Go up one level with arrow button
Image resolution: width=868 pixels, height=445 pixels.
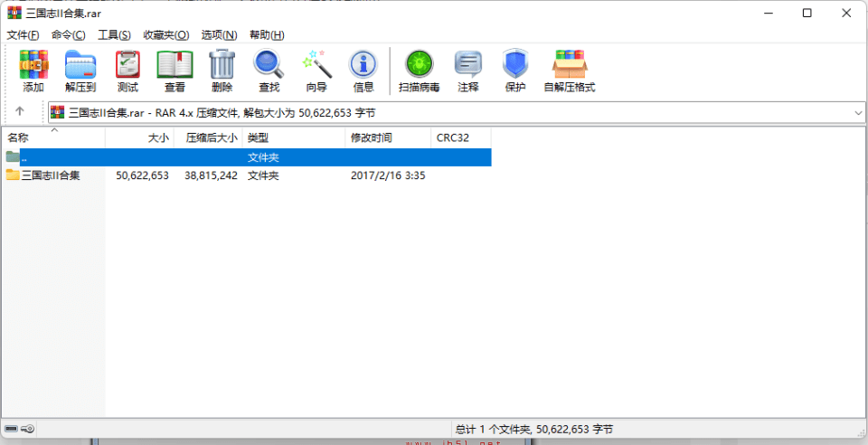point(20,111)
